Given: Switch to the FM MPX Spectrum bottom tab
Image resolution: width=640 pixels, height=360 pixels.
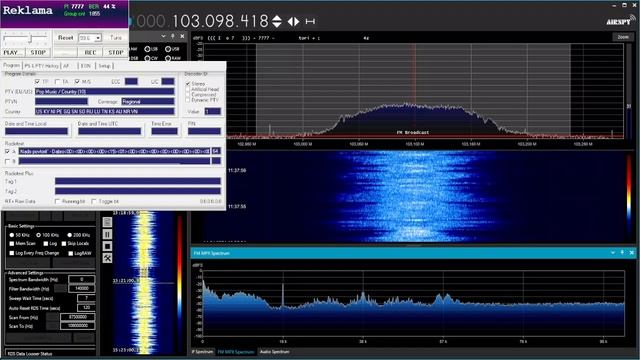Looking at the screenshot, I should tap(236, 351).
